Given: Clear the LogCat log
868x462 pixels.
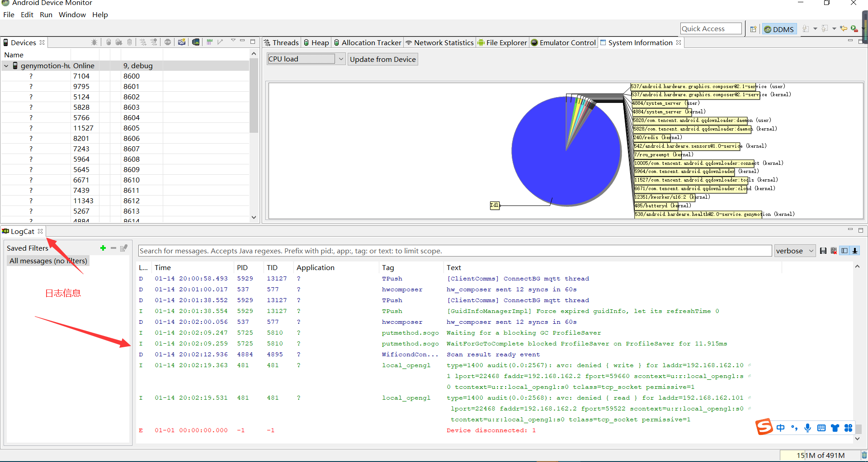Looking at the screenshot, I should point(834,251).
